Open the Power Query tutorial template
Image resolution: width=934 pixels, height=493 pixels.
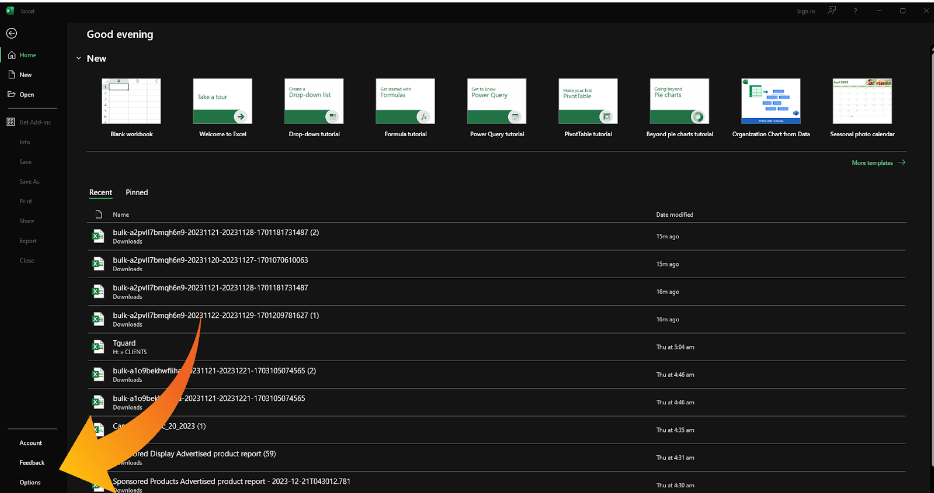497,108
